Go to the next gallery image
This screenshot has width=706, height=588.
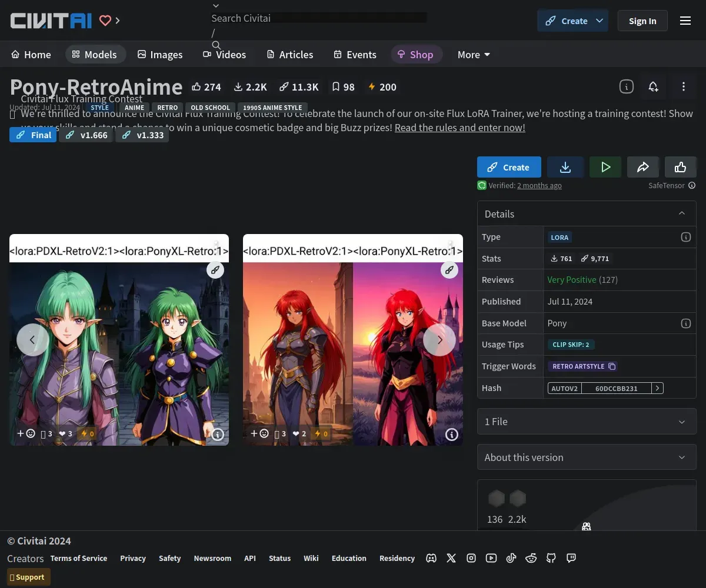[439, 340]
